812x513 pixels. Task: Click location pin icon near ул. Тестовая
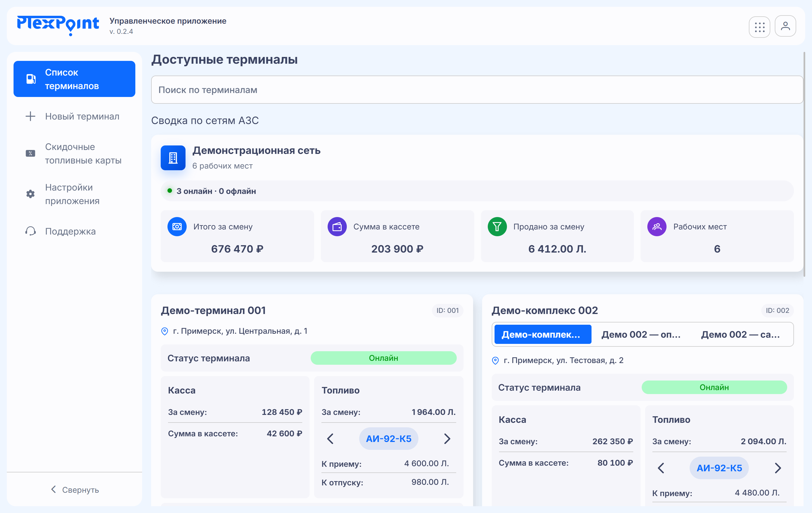click(495, 361)
